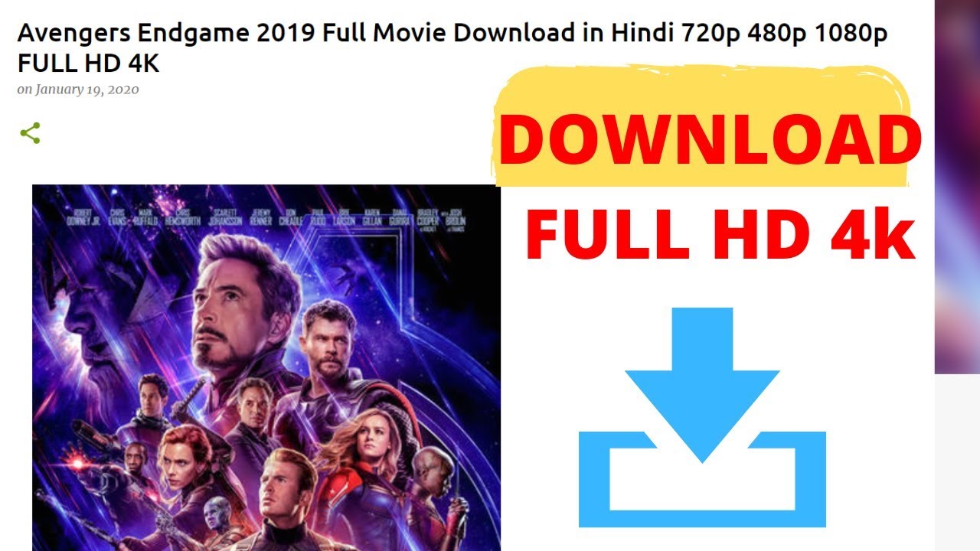980x551 pixels.
Task: Click the red "FULL HD 4k" text
Action: pyautogui.click(x=720, y=234)
